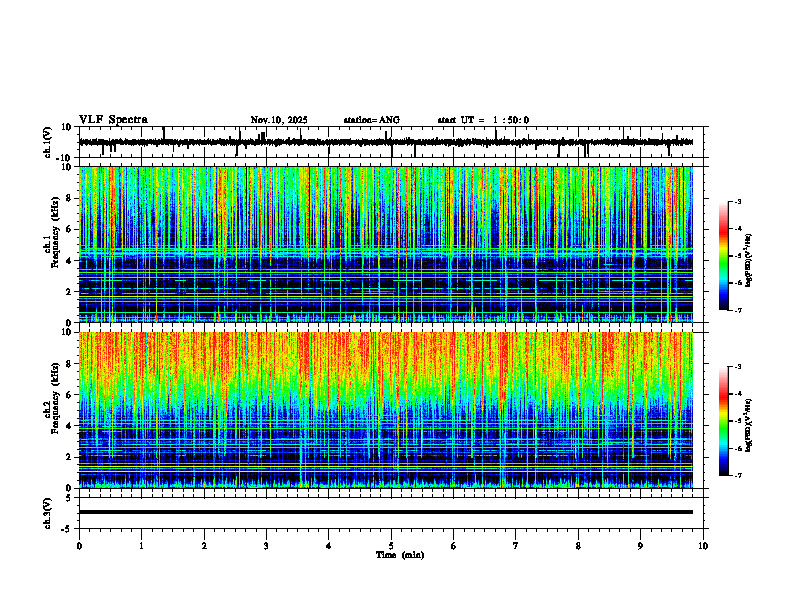Viewport: 792px width, 612px height.
Task: Click the "6" tick on the time axis
Action: click(x=454, y=546)
